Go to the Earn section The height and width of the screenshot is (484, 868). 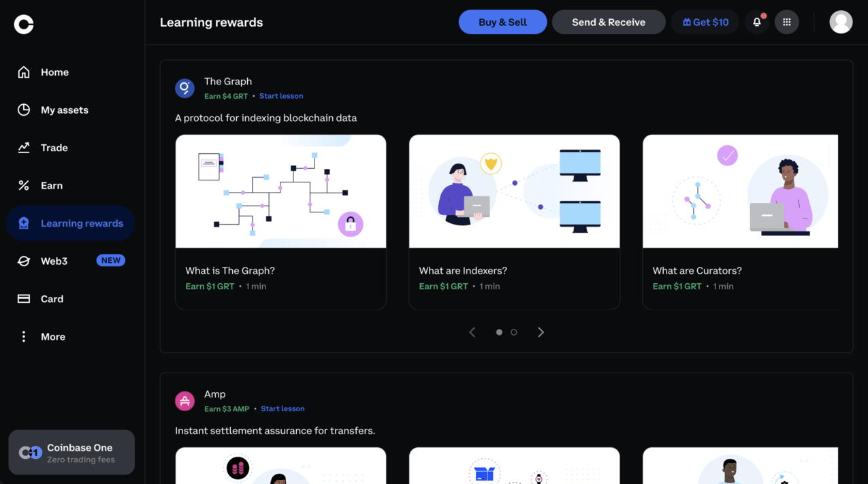click(x=51, y=184)
